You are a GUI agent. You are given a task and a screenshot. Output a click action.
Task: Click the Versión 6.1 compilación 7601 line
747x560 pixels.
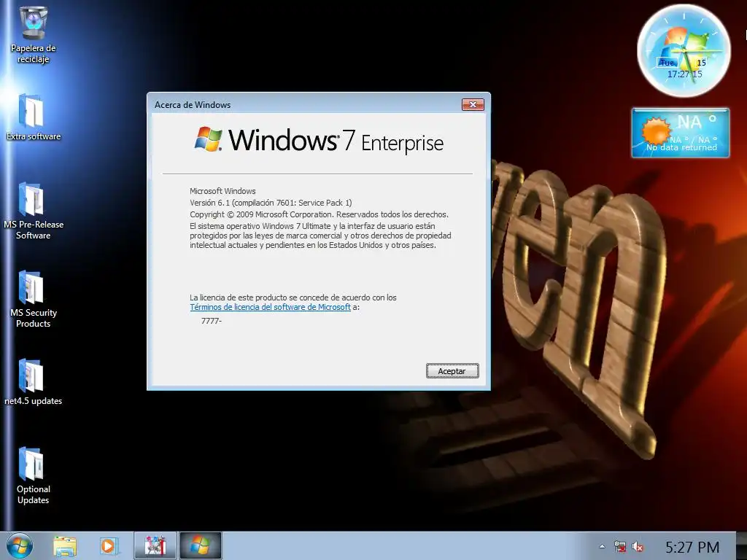coord(271,203)
